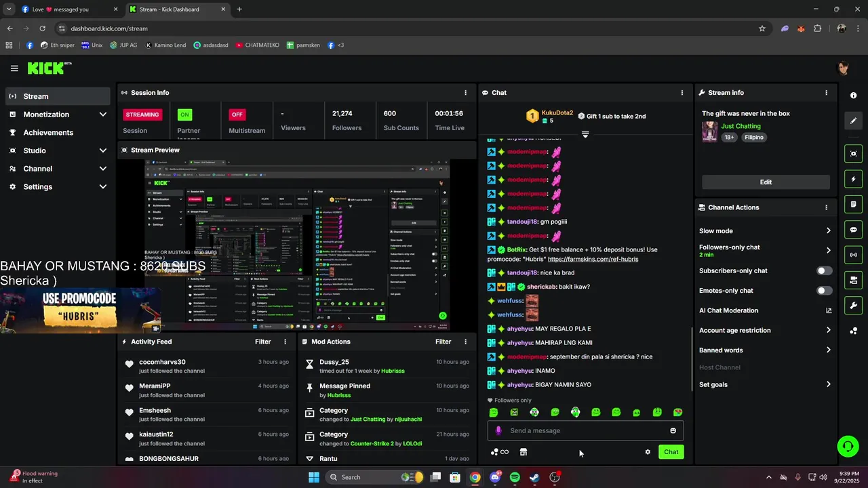868x488 pixels.
Task: Expand the Monetization sidebar section
Action: 58,115
